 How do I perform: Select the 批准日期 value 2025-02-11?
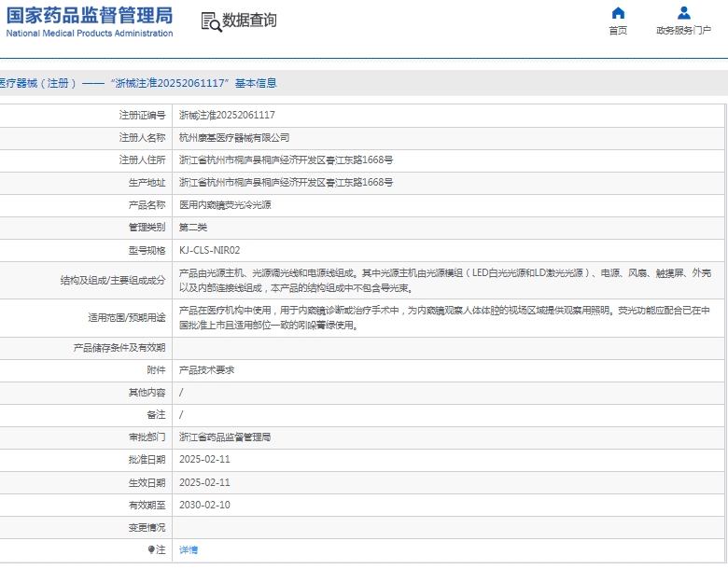pyautogui.click(x=204, y=460)
